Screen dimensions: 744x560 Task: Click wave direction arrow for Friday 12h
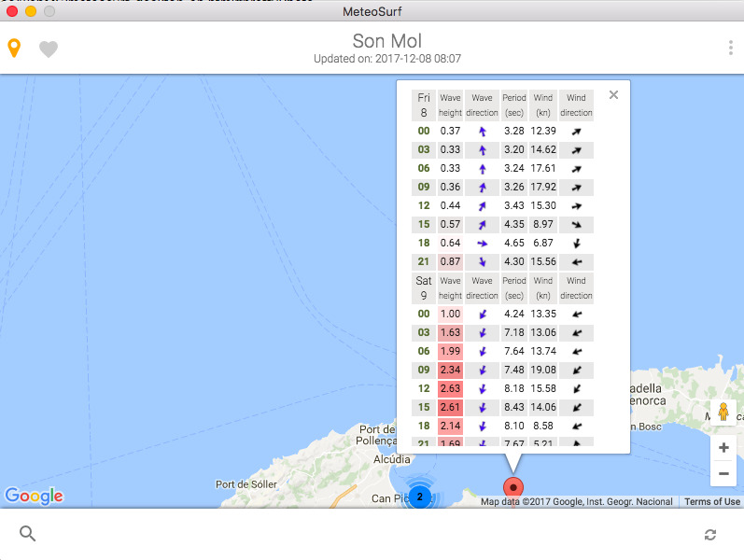click(482, 206)
